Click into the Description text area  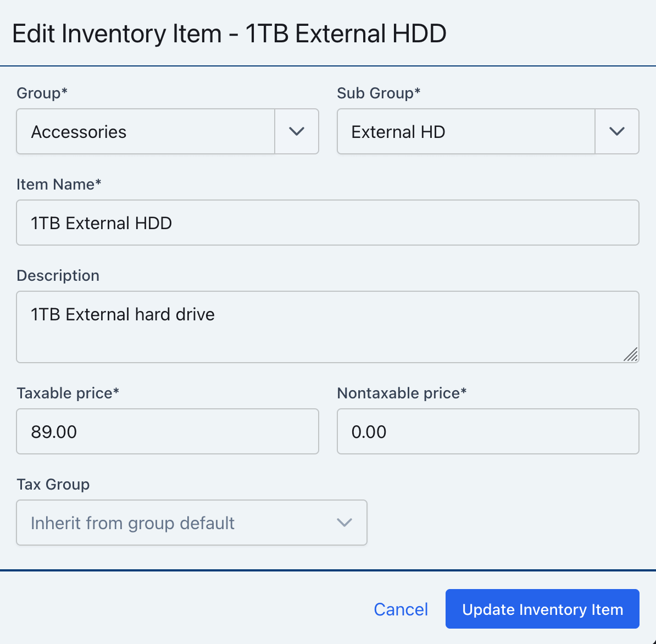[327, 327]
